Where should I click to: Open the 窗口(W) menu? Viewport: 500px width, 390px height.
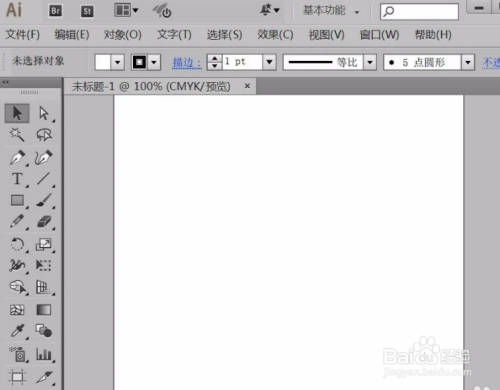[x=379, y=35]
